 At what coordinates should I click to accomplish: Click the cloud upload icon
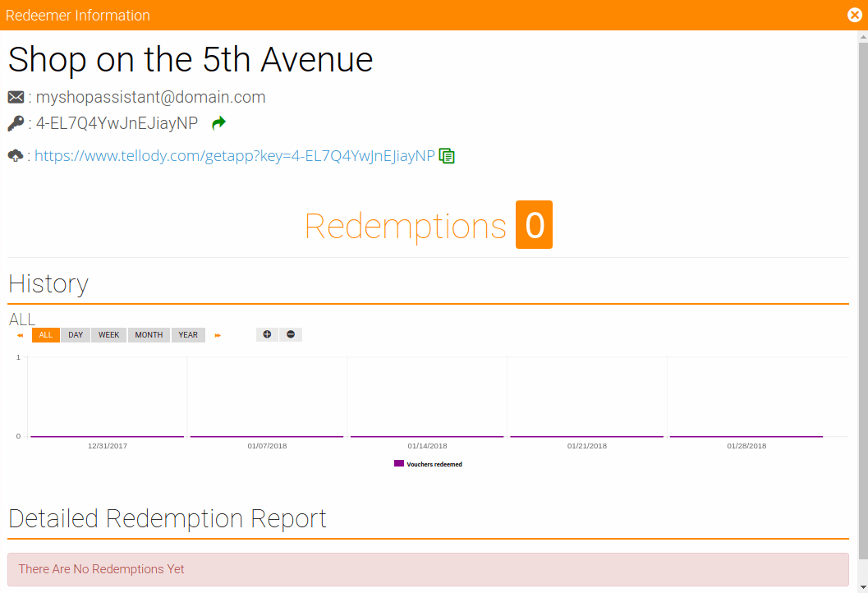click(x=16, y=155)
